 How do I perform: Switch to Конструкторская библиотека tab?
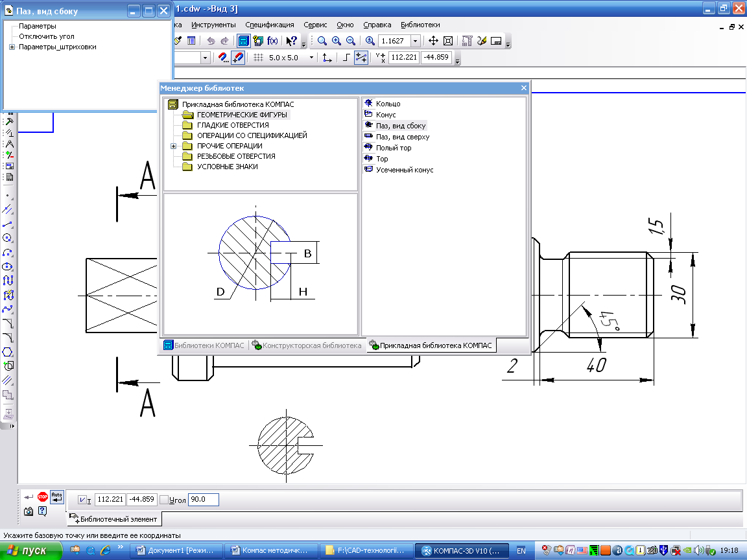tap(307, 345)
